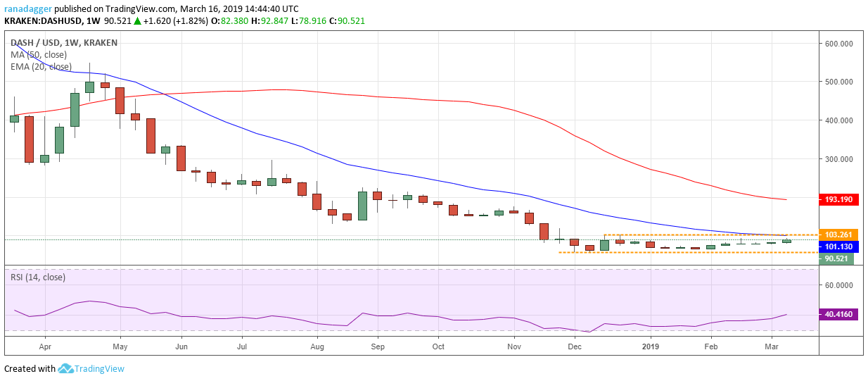Viewport: 868px width, 381px height.
Task: Click the 60.0000 RSI axis label
Action: tap(840, 285)
